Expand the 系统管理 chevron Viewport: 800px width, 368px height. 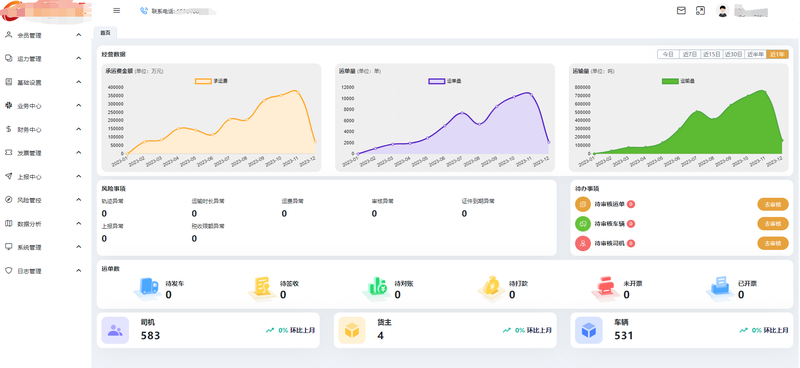pyautogui.click(x=79, y=247)
